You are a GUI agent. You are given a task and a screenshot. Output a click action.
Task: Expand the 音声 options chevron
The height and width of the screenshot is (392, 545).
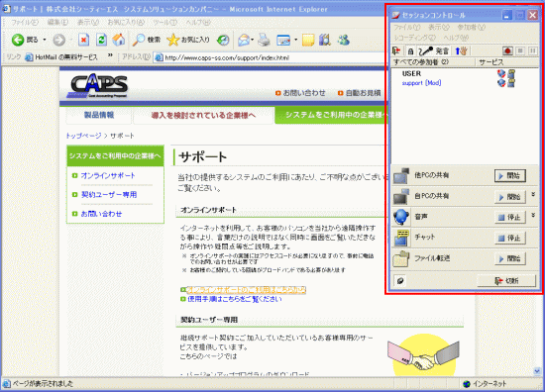pos(533,215)
